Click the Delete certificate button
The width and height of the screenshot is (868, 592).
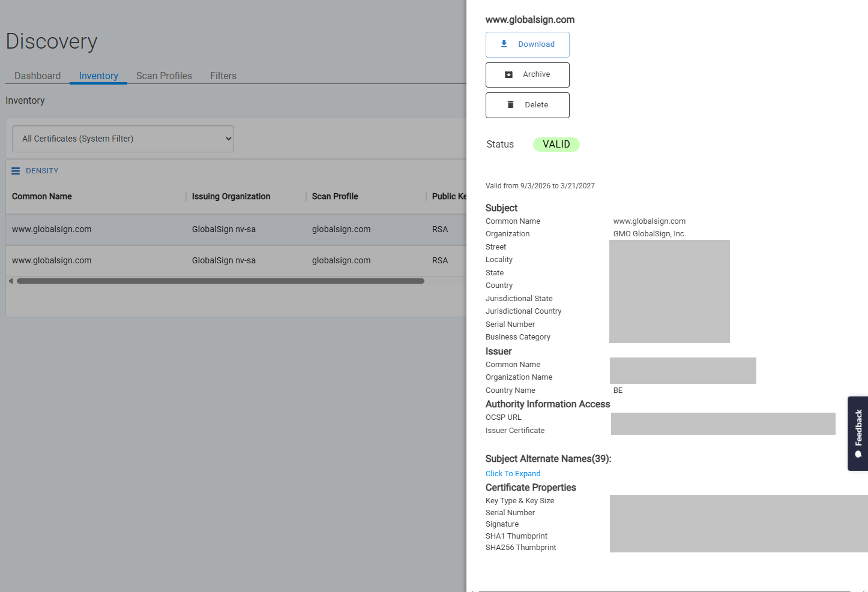coord(528,105)
